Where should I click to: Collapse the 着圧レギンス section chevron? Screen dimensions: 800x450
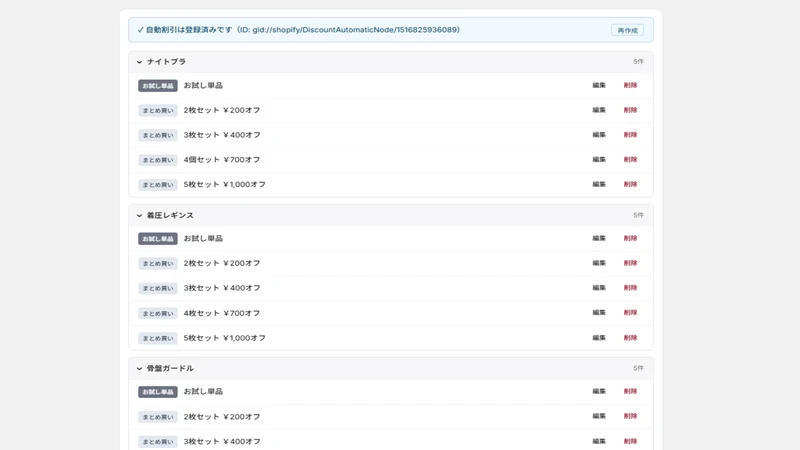[139, 215]
